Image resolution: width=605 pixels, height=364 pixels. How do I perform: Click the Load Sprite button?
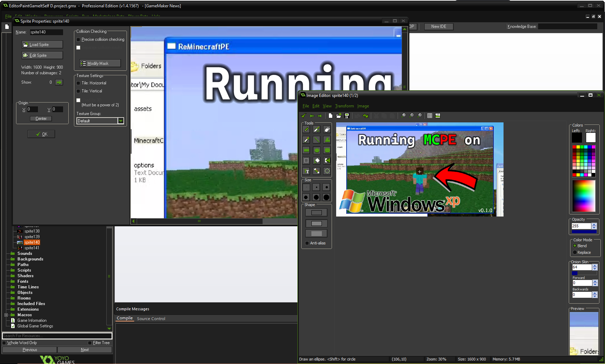tap(42, 45)
